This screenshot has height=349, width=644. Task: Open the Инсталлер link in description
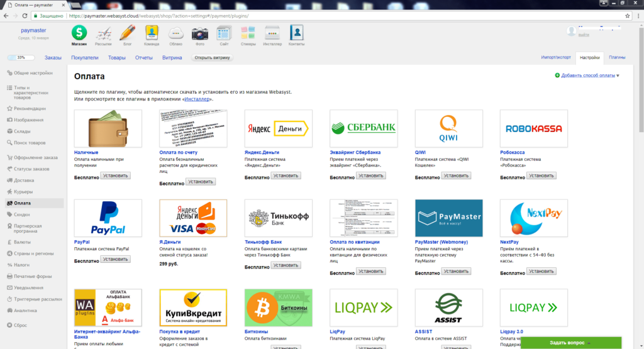(197, 99)
